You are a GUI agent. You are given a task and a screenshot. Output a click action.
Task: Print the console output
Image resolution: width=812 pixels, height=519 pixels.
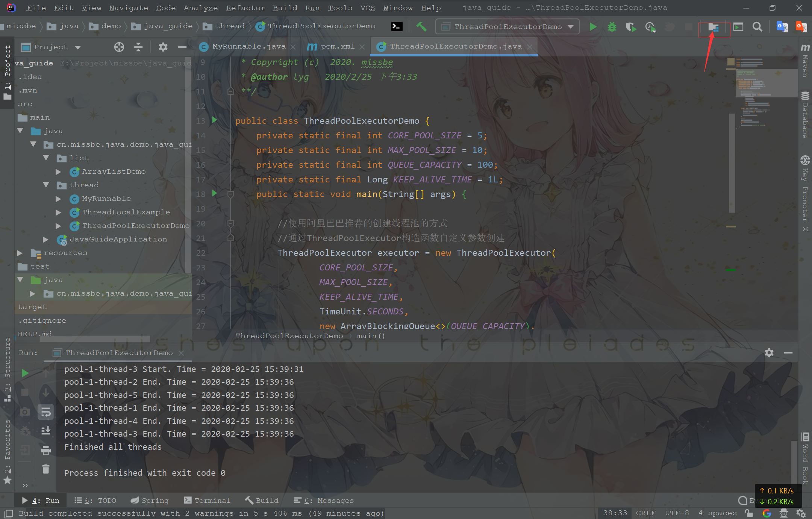(46, 450)
